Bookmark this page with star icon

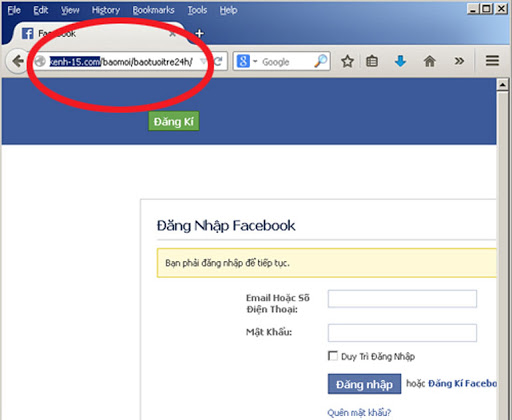pos(347,61)
